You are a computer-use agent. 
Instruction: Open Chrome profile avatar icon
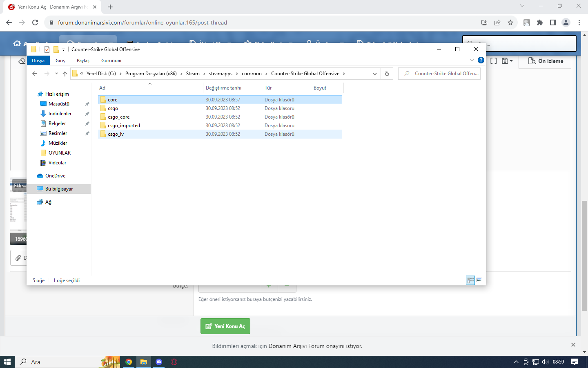(x=566, y=22)
